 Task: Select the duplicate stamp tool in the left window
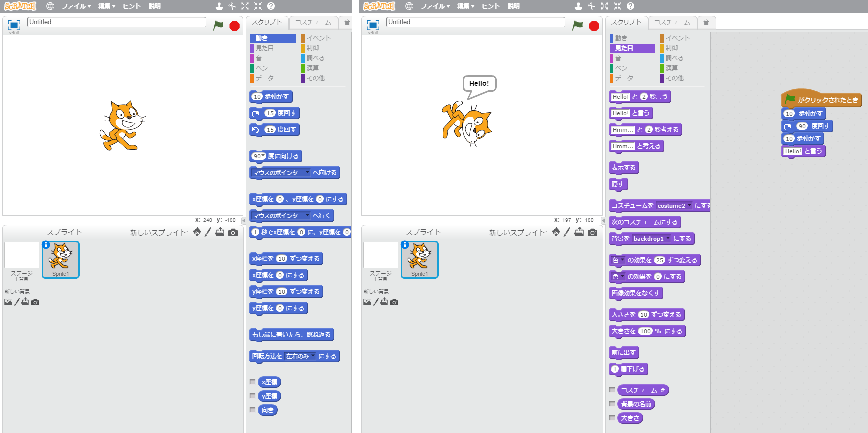219,6
